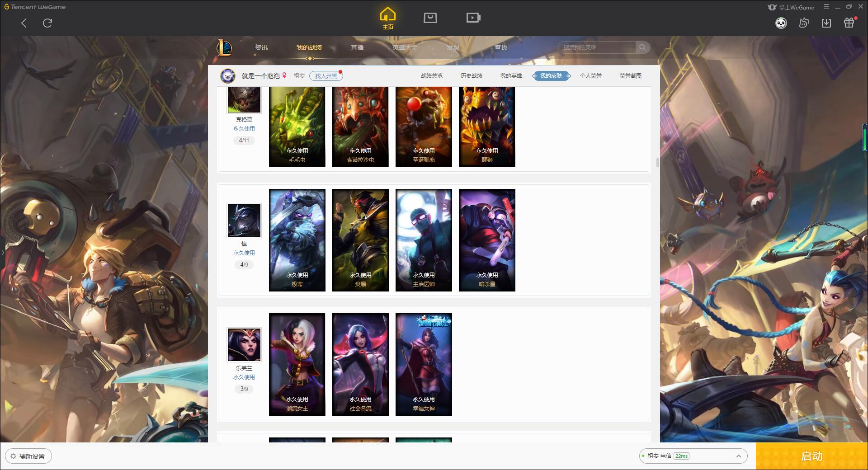Open the 我的战绩 tab
The image size is (868, 470).
(309, 47)
